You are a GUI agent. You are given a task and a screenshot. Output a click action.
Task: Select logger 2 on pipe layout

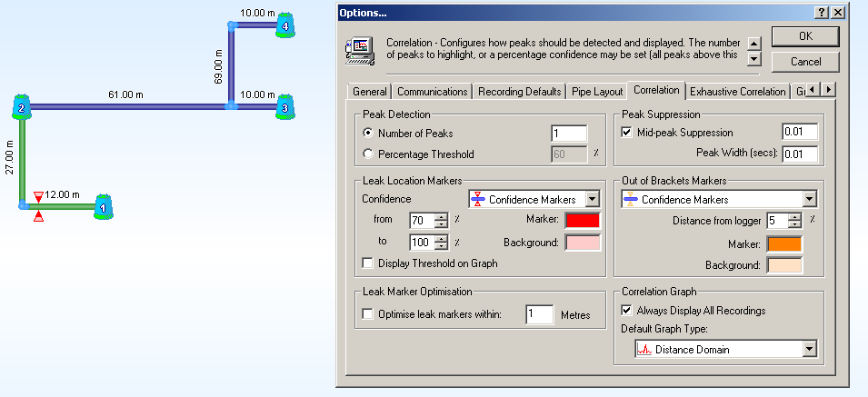pyautogui.click(x=22, y=107)
